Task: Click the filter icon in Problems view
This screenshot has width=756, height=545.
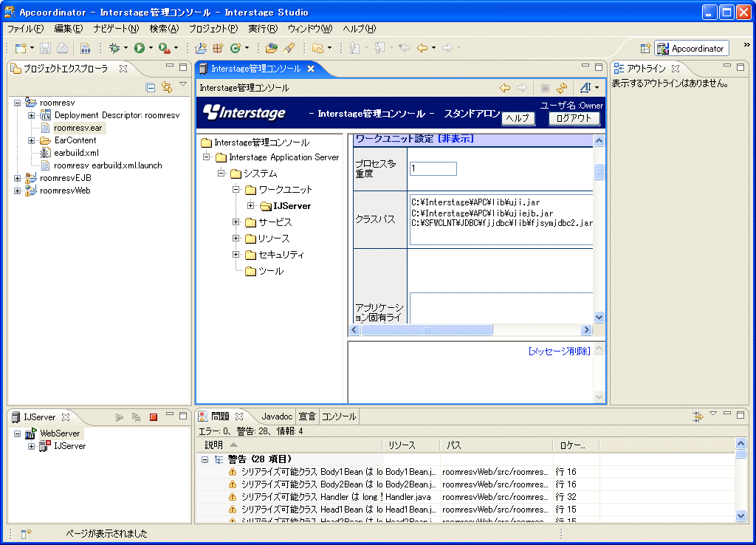Action: point(698,417)
